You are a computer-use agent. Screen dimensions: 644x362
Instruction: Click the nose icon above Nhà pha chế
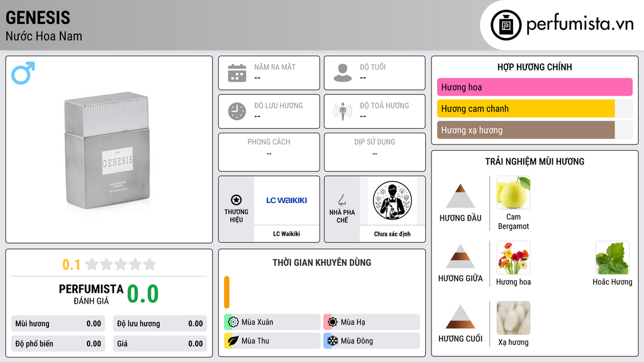tap(341, 200)
